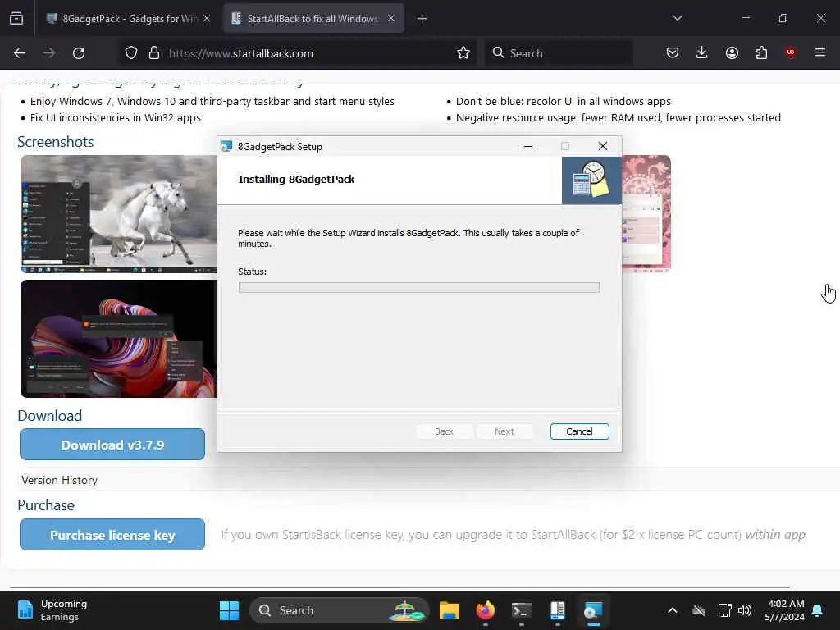The image size is (840, 630).
Task: Go forward in browser history
Action: click(48, 53)
